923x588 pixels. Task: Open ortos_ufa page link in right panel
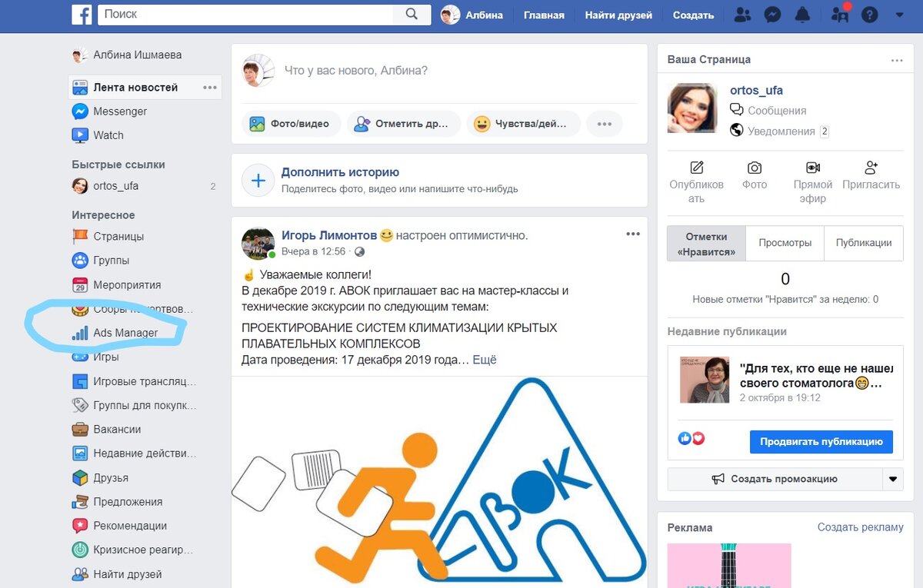click(756, 91)
